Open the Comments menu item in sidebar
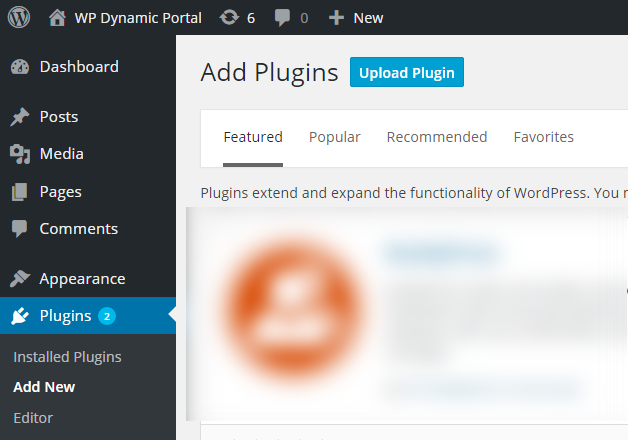 (x=78, y=229)
